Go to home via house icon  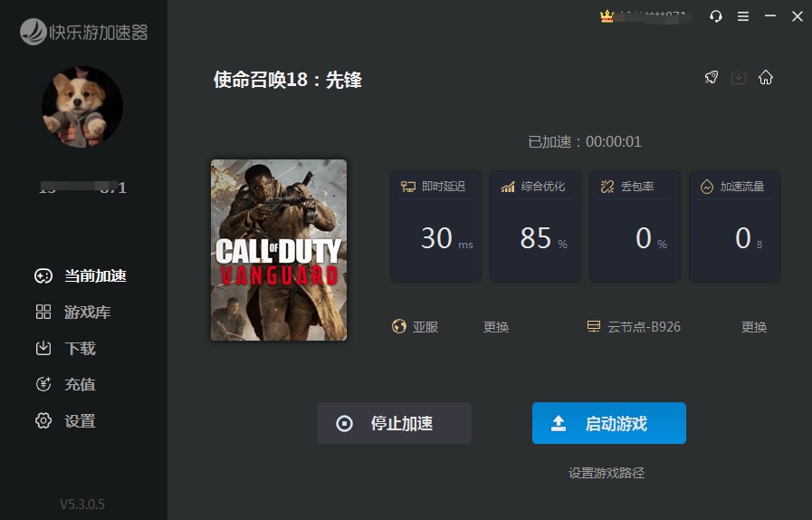766,77
